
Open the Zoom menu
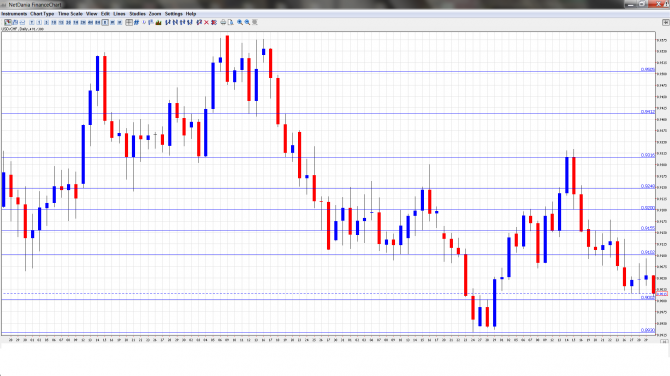[x=155, y=14]
